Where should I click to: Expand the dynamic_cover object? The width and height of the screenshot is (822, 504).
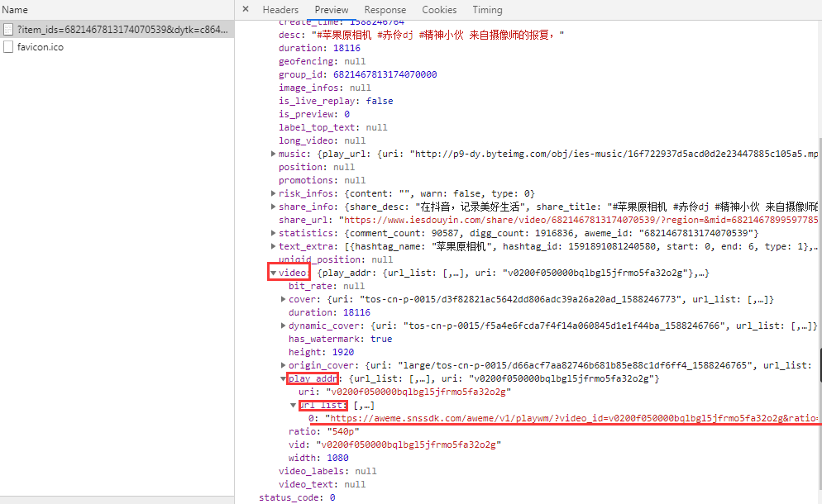283,326
